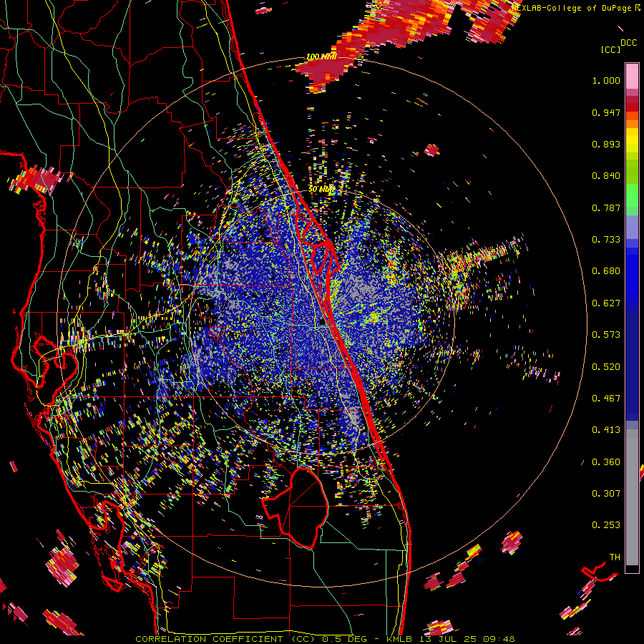The height and width of the screenshot is (644, 644).
Task: Click the NEXLAB-College of DuPage credit text
Action: click(x=571, y=8)
